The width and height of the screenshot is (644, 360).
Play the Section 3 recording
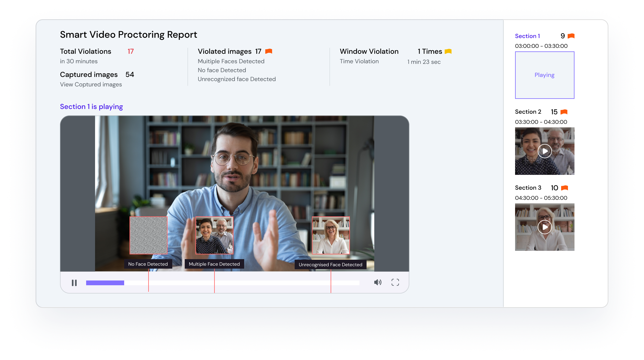[x=545, y=227]
